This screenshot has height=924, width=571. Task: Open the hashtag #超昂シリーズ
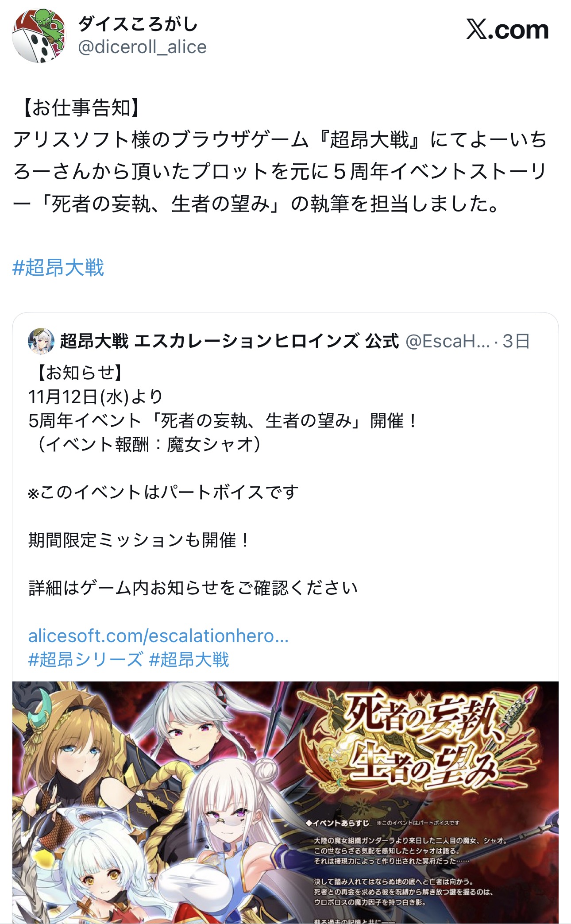85,659
